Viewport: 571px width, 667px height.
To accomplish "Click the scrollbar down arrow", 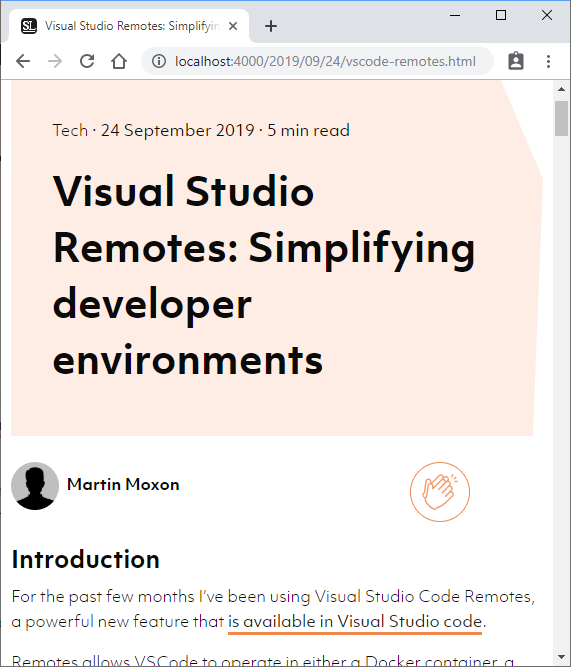I will [x=561, y=658].
